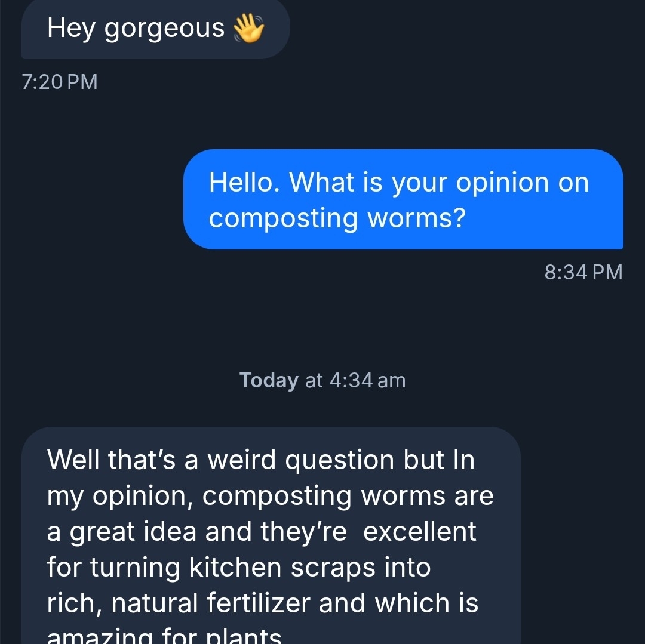Select the "Hey gorgeous" message bubble
Screen dimensions: 645x644
(x=155, y=29)
